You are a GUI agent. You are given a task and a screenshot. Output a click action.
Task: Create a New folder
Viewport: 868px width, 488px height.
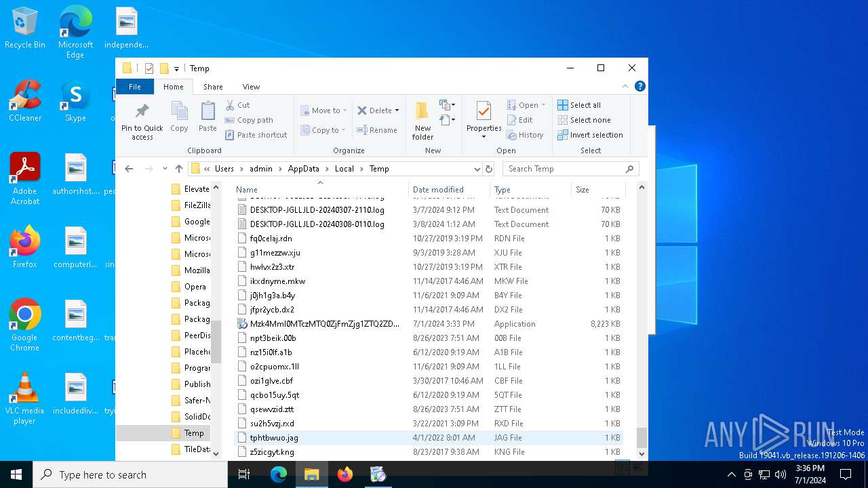(x=422, y=121)
